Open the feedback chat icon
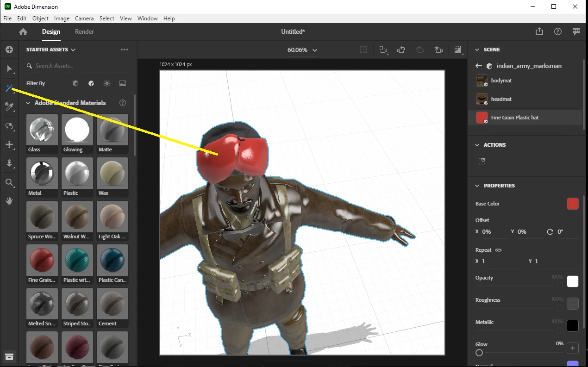 [576, 31]
